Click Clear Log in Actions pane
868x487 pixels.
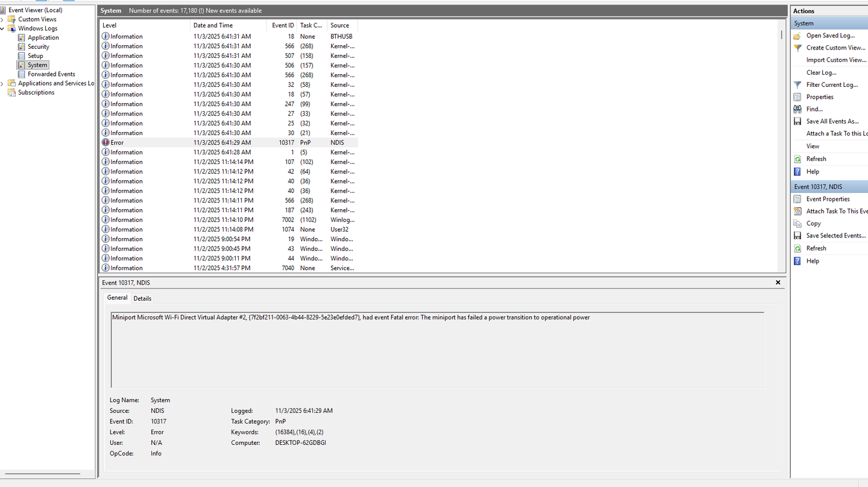821,72
